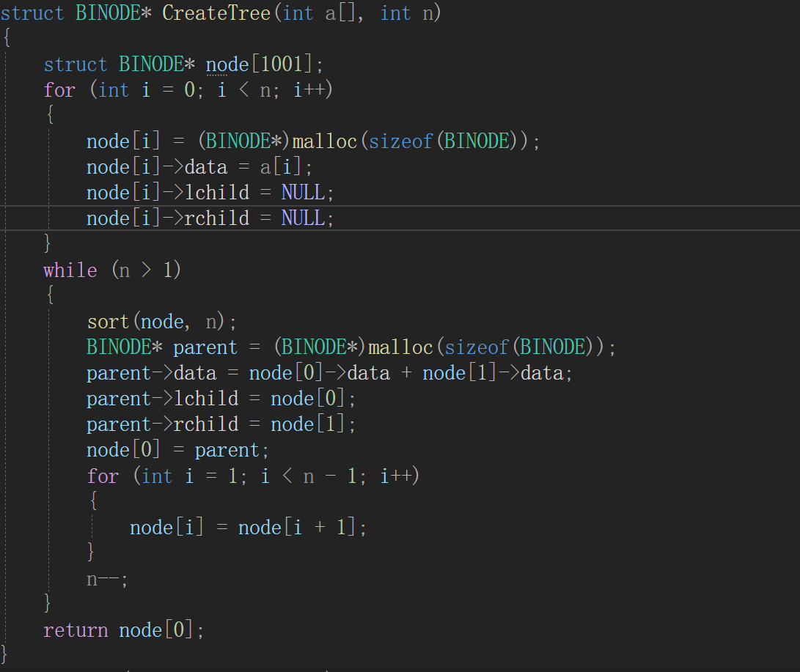The height and width of the screenshot is (672, 800).
Task: Click the while keyword
Action: point(70,270)
